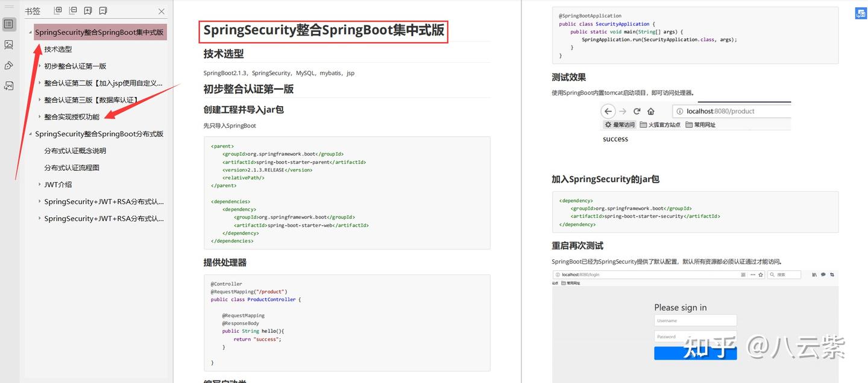Click the collapse all bookmarks icon

tap(72, 10)
